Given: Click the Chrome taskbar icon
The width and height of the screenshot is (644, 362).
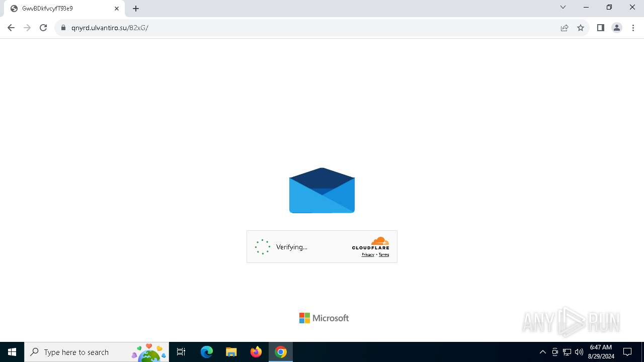Looking at the screenshot, I should coord(281,352).
